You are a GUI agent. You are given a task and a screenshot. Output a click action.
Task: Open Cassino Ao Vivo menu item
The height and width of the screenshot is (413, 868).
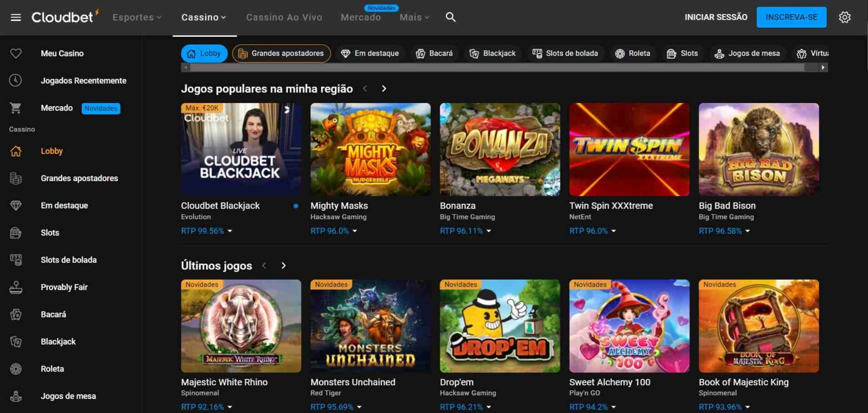[284, 17]
